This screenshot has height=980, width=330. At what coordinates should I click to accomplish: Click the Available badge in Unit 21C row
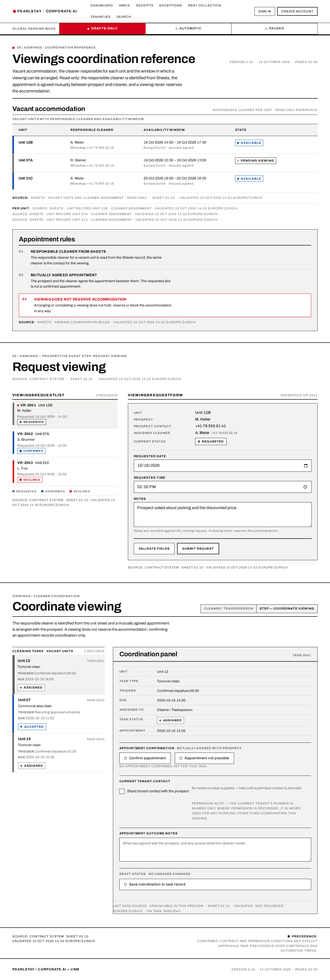[249, 178]
